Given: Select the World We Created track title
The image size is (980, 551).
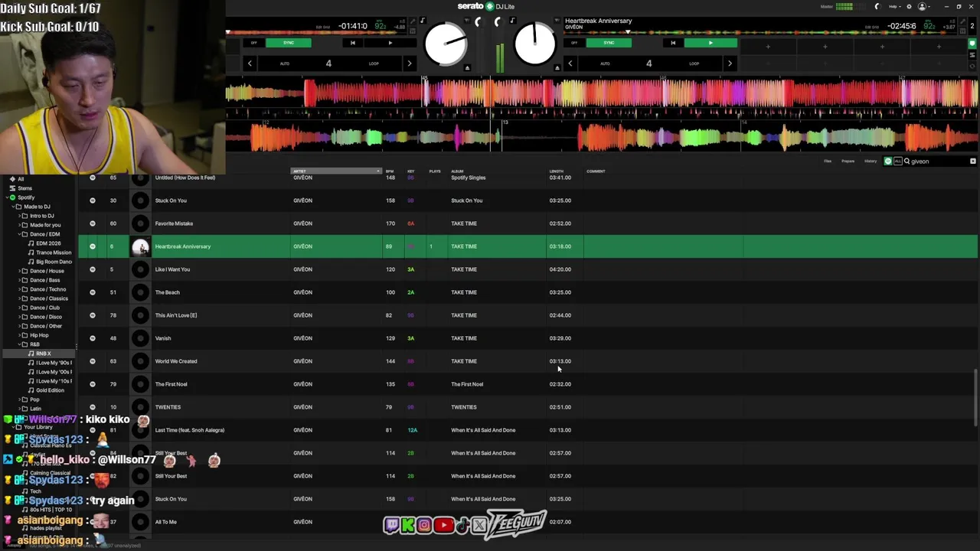Looking at the screenshot, I should pos(176,361).
